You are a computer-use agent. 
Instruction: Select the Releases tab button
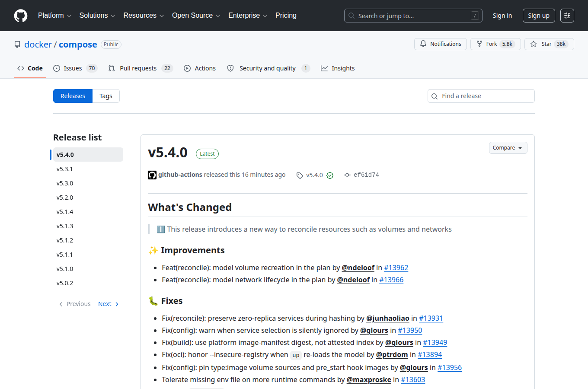click(73, 96)
